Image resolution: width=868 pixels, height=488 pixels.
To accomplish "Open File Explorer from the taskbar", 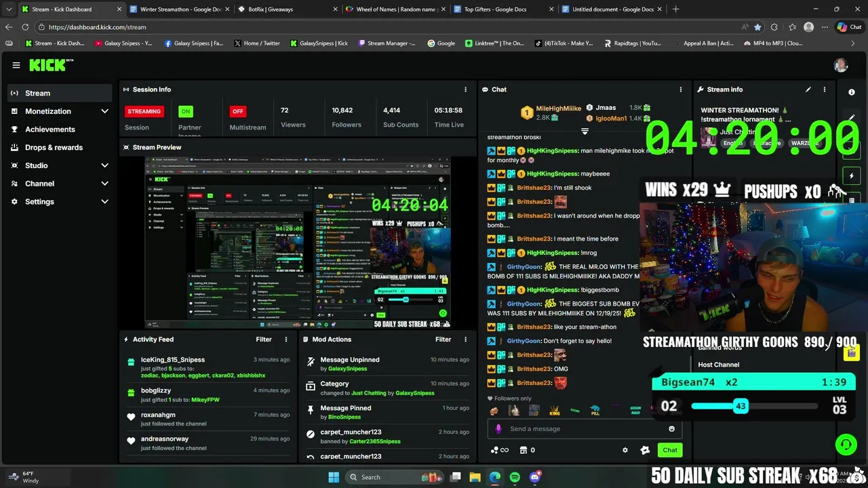I will (475, 477).
